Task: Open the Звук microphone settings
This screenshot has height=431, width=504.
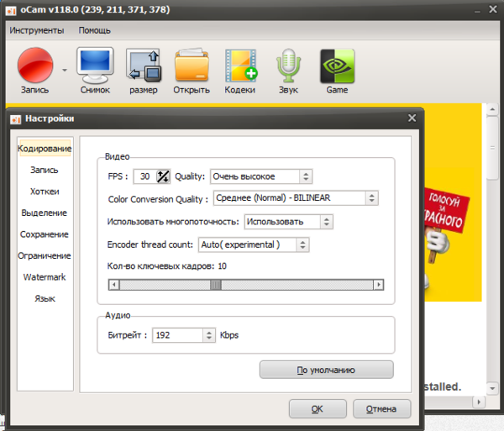Action: click(288, 71)
